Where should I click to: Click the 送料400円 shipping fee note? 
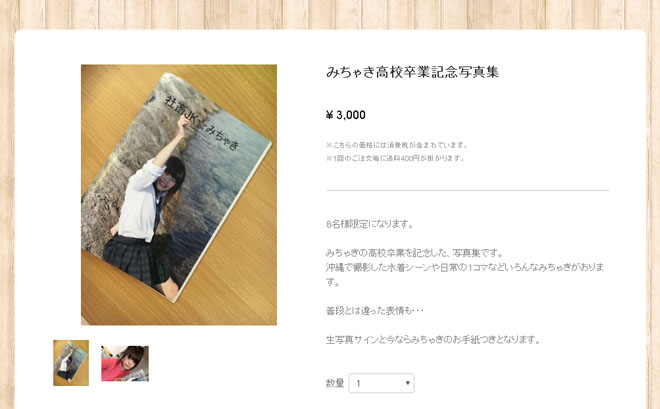pos(395,158)
